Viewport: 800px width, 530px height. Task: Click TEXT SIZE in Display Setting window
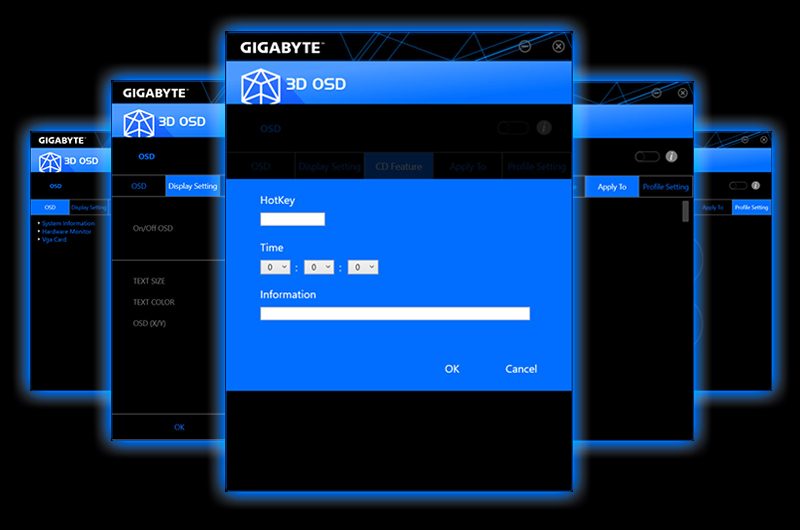click(149, 281)
